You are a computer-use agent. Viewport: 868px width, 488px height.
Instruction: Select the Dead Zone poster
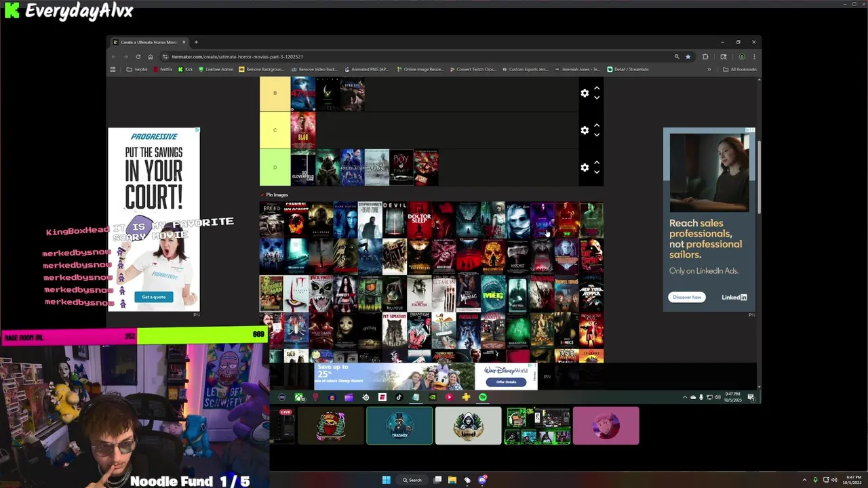coord(370,220)
